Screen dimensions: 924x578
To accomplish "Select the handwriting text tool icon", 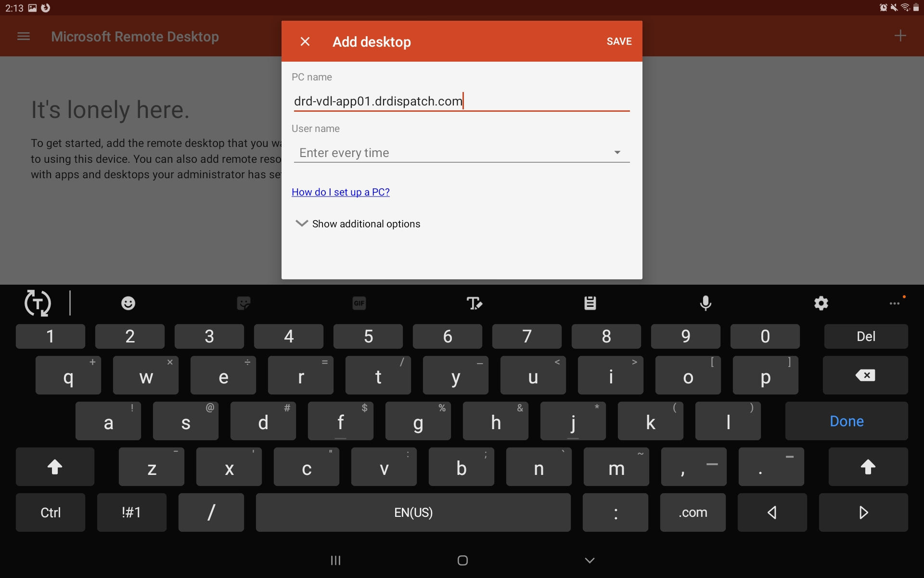I will [475, 303].
